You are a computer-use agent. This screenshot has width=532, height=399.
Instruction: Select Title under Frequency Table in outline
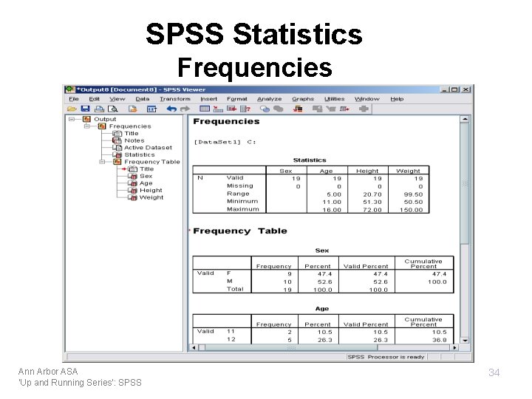[146, 169]
